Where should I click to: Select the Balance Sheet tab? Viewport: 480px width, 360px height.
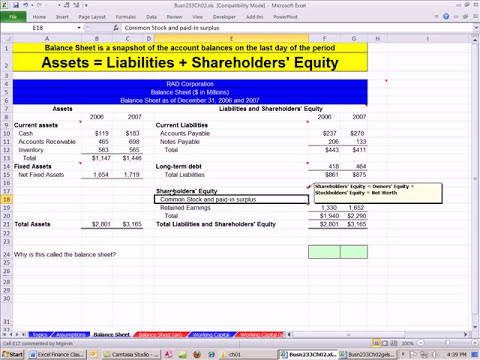[x=111, y=334]
